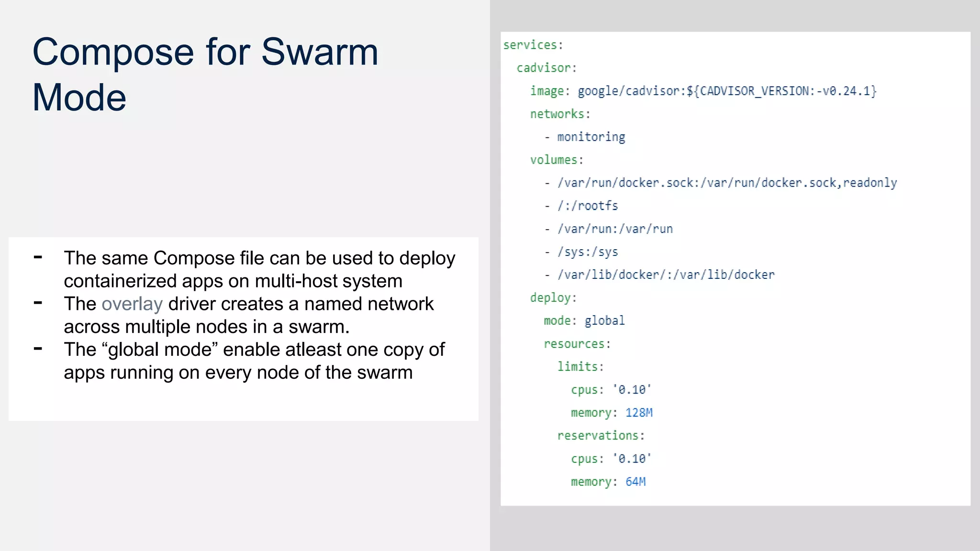Click the blue '64M' memory value
Screen dimensions: 980x551
click(x=635, y=482)
